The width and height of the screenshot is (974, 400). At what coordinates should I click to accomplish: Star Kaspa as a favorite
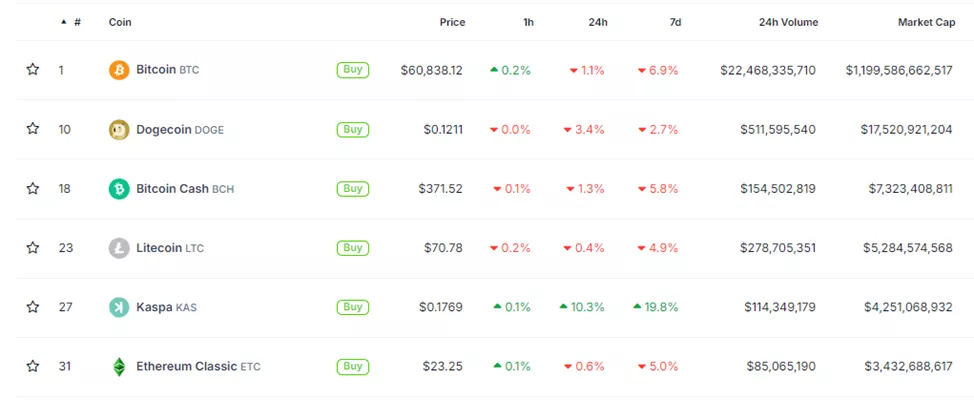[x=33, y=307]
